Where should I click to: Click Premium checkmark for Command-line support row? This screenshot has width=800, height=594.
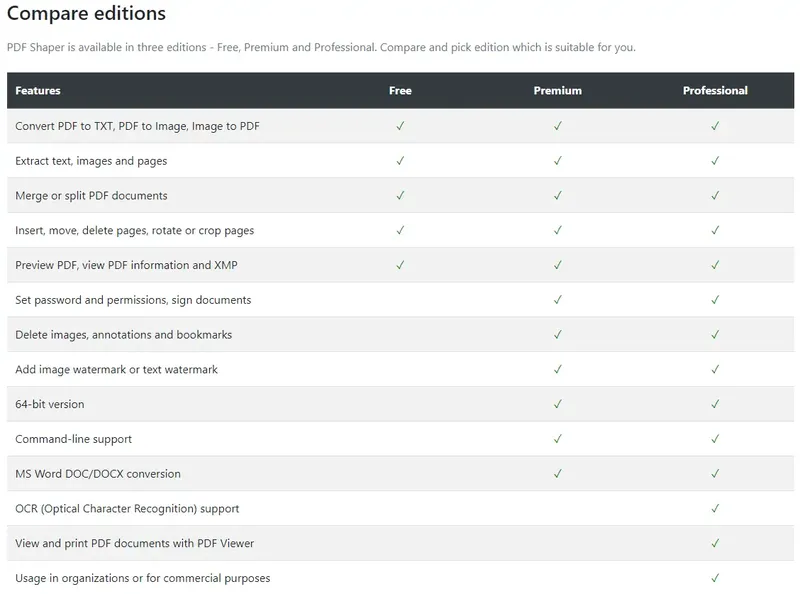[558, 439]
